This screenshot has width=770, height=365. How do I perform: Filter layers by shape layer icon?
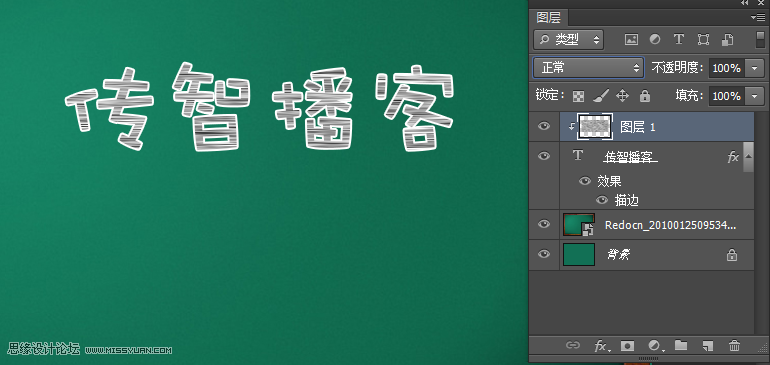click(703, 40)
